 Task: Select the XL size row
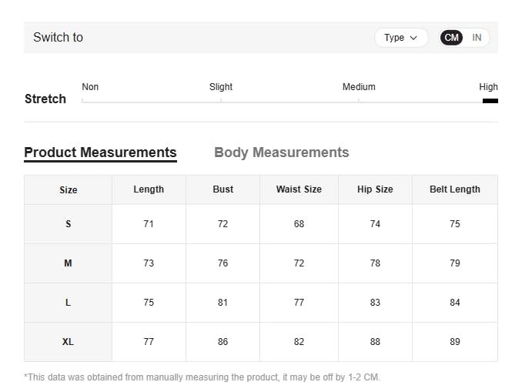click(68, 342)
